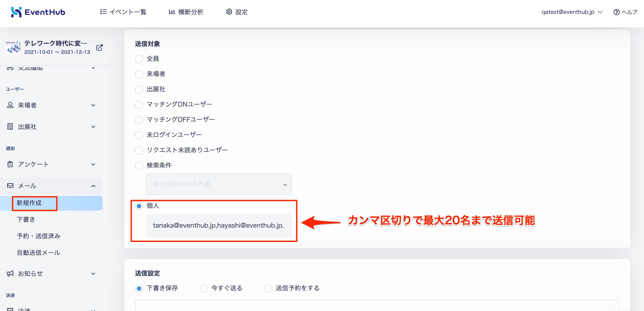
Task: Click the EventHub logo
Action: (x=38, y=12)
